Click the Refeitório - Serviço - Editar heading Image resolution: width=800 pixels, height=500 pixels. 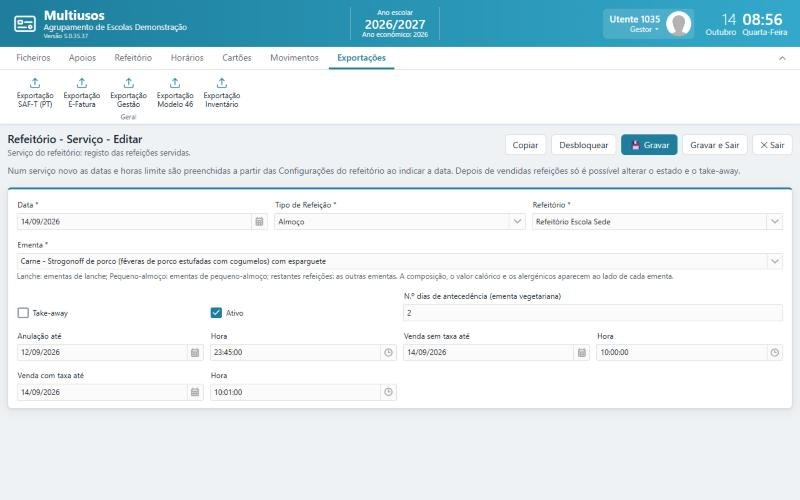[75, 139]
